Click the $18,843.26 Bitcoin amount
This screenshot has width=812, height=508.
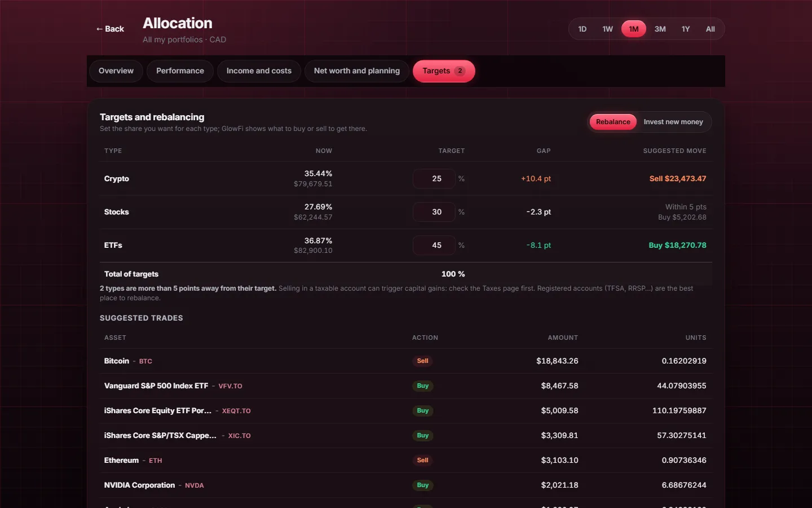(x=557, y=361)
